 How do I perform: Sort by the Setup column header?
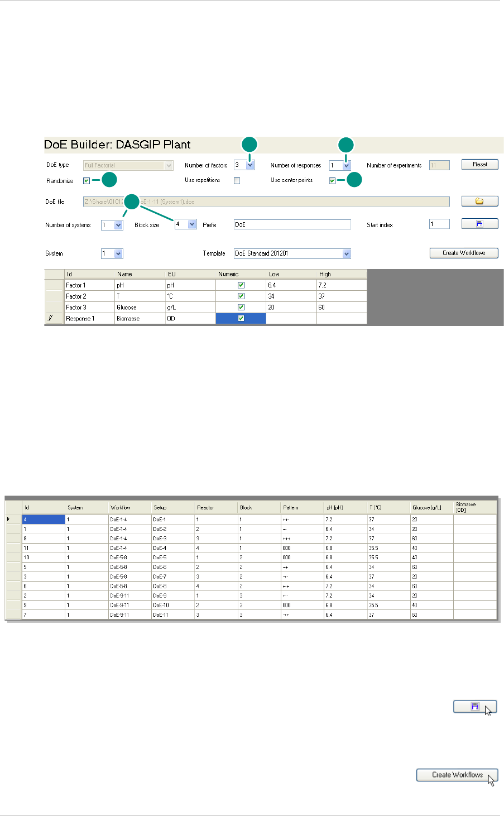[x=172, y=507]
